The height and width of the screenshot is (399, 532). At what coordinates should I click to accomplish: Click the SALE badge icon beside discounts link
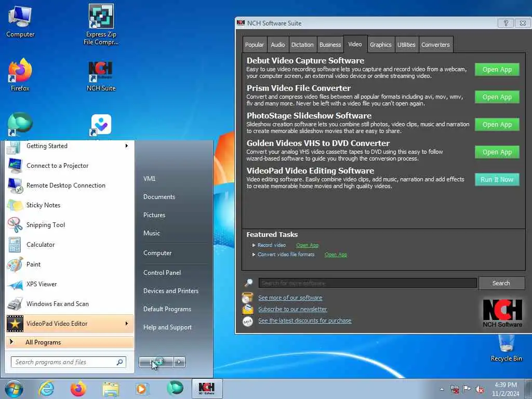tap(248, 321)
